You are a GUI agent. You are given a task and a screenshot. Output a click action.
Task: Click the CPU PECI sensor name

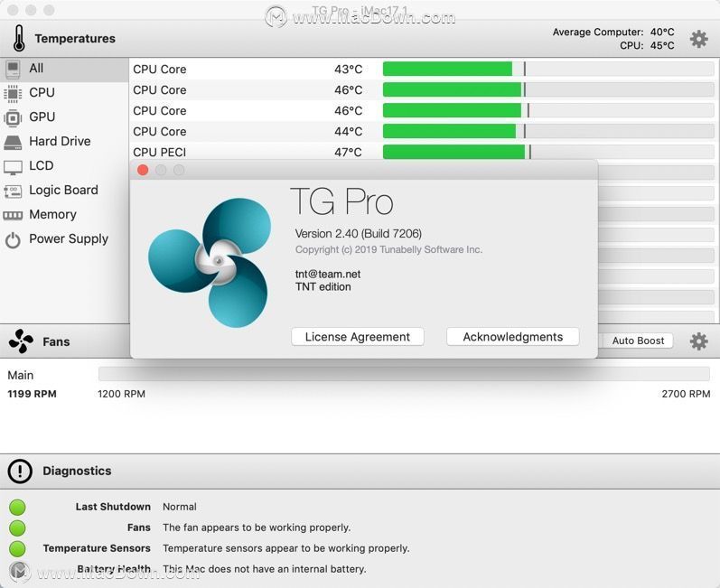(159, 152)
